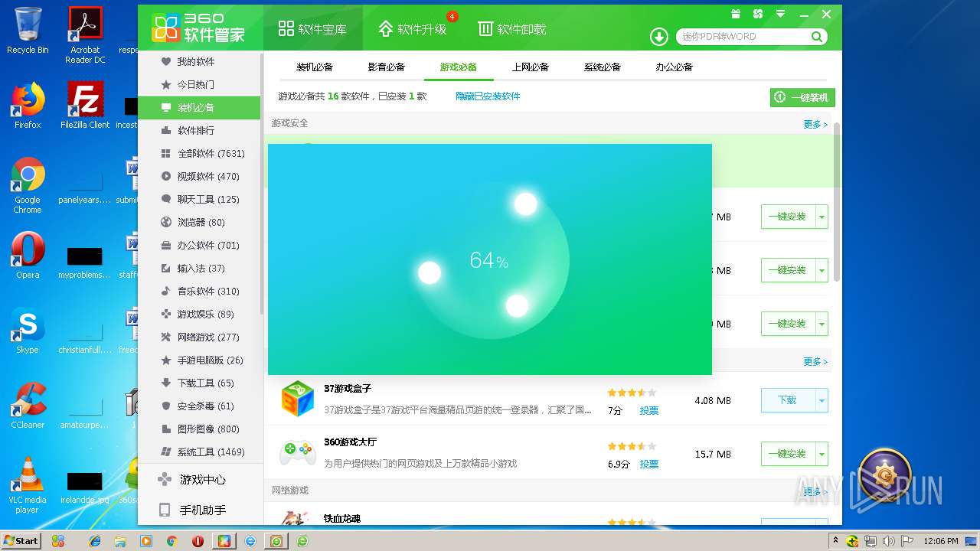Select 软件排行 in the sidebar
This screenshot has width=980, height=551.
point(199,130)
